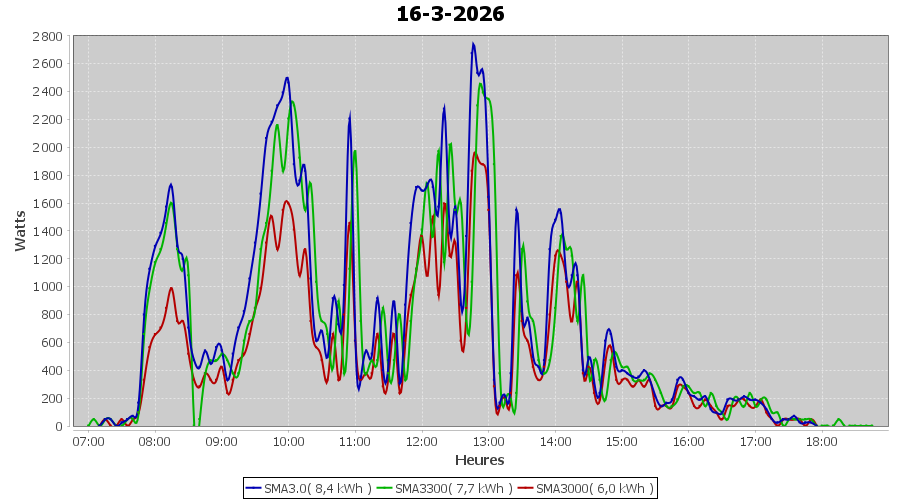
Task: Click the highest blue peak before 13:00
Action: click(x=473, y=44)
